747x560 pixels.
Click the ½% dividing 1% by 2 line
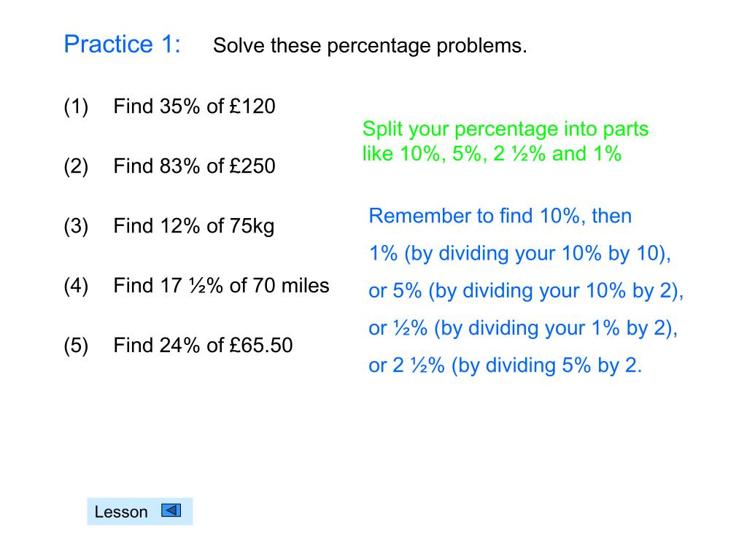pos(523,328)
